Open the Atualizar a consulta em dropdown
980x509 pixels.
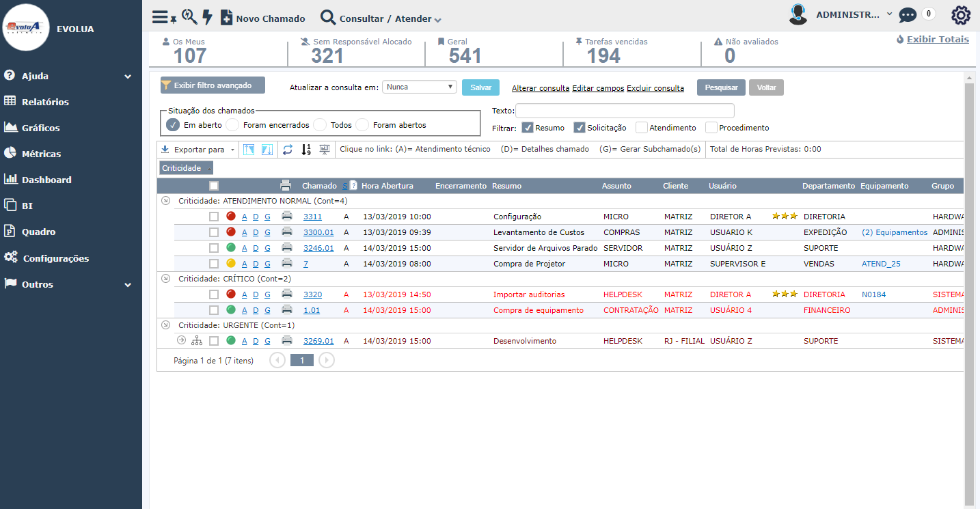pyautogui.click(x=420, y=87)
